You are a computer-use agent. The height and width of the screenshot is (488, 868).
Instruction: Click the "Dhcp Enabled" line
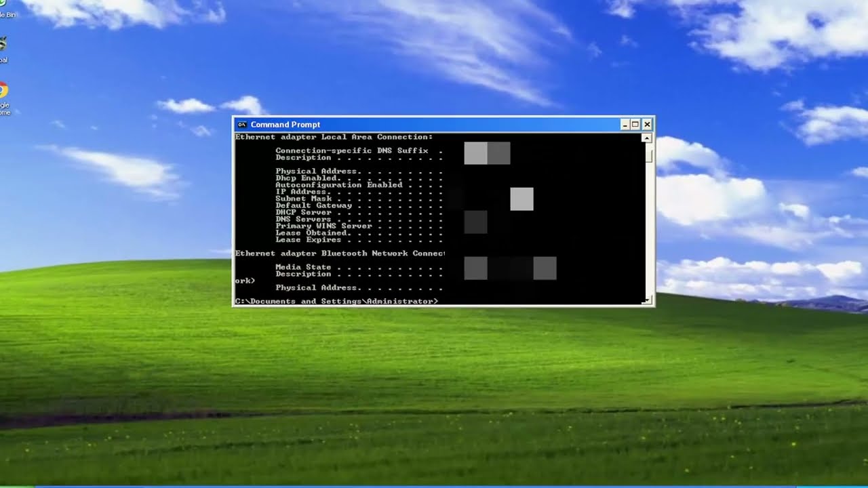359,178
